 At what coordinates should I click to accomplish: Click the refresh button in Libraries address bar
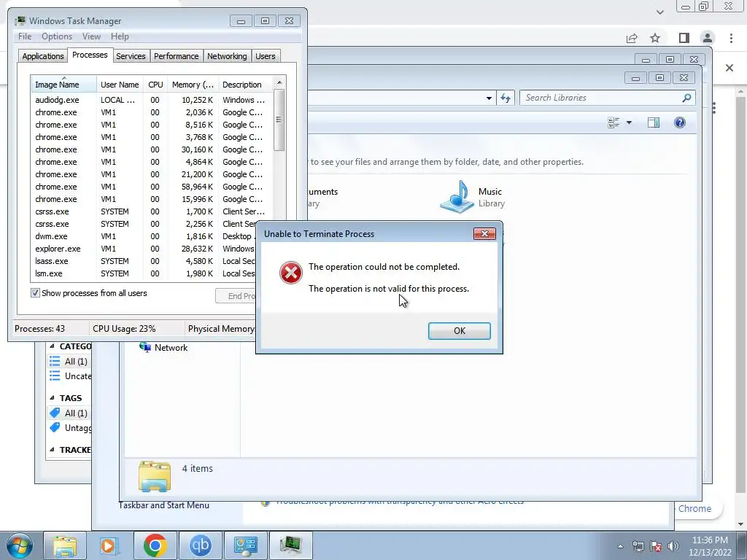click(506, 98)
